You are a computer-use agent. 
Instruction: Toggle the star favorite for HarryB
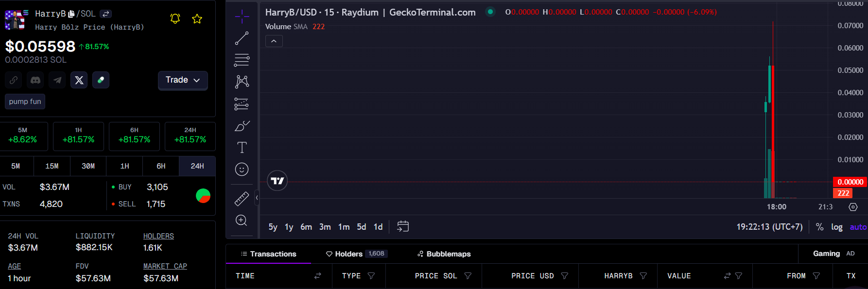tap(197, 19)
